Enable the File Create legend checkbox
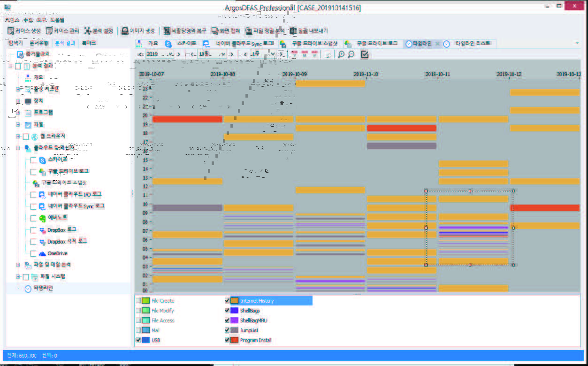588x366 pixels. tap(138, 301)
